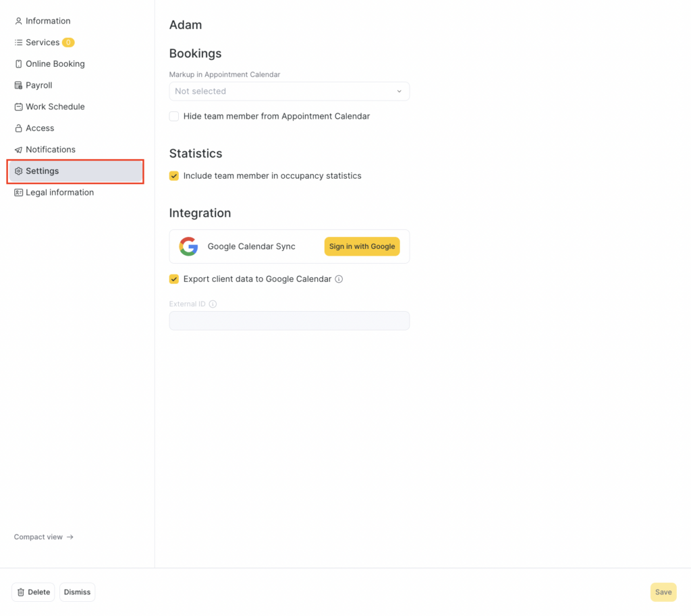Toggle Export client data to Google Calendar
691x616 pixels.
point(174,279)
